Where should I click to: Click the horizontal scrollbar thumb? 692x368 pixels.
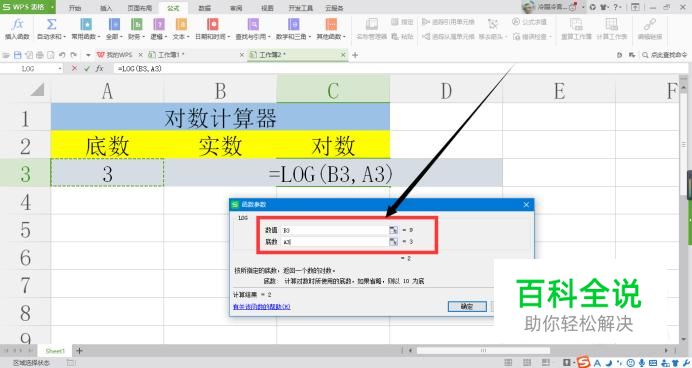pyautogui.click(x=483, y=350)
